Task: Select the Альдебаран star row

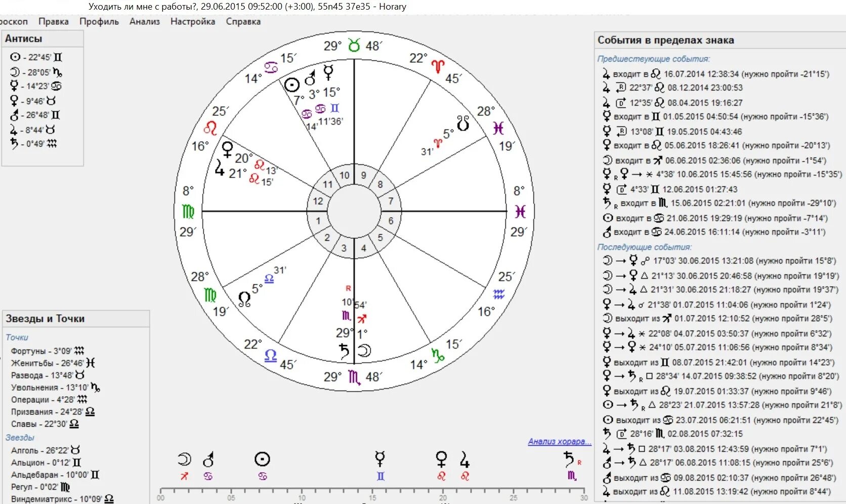Action: (x=55, y=474)
